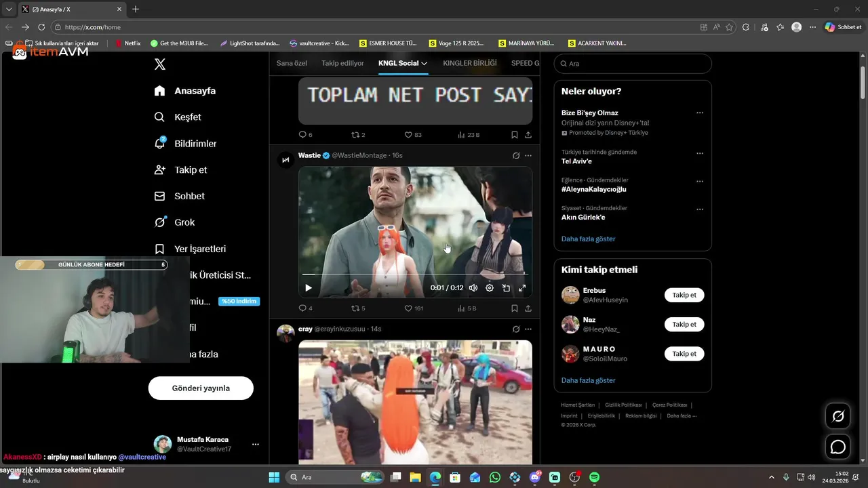This screenshot has height=488, width=868.
Task: Open Mustafa Karaca account menu dots
Action: pyautogui.click(x=256, y=445)
